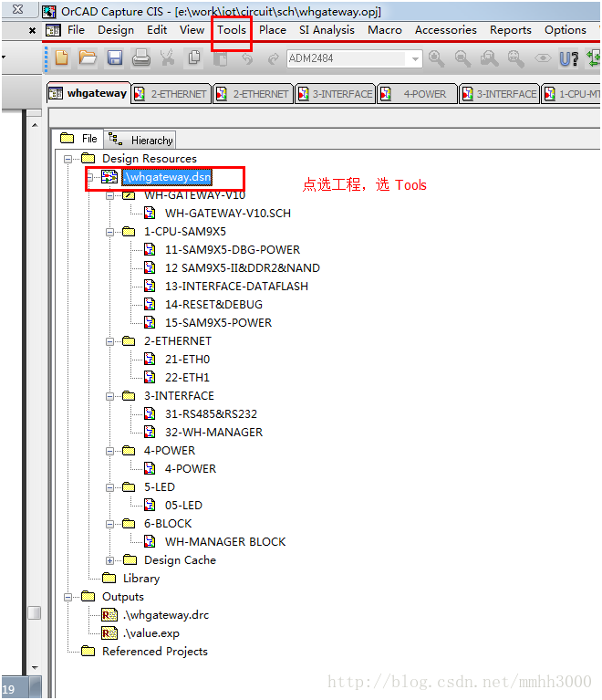Image resolution: width=602 pixels, height=700 pixels.
Task: Collapse the 5-LED folder
Action: pos(109,487)
